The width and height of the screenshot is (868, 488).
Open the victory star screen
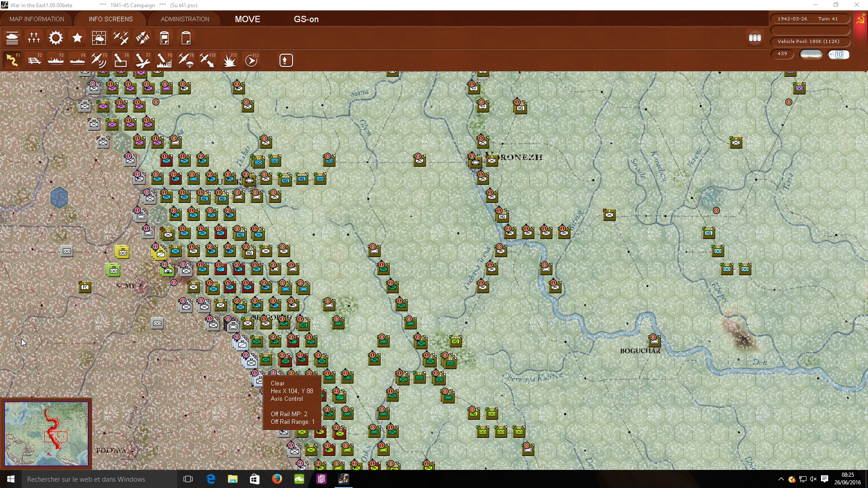point(77,38)
